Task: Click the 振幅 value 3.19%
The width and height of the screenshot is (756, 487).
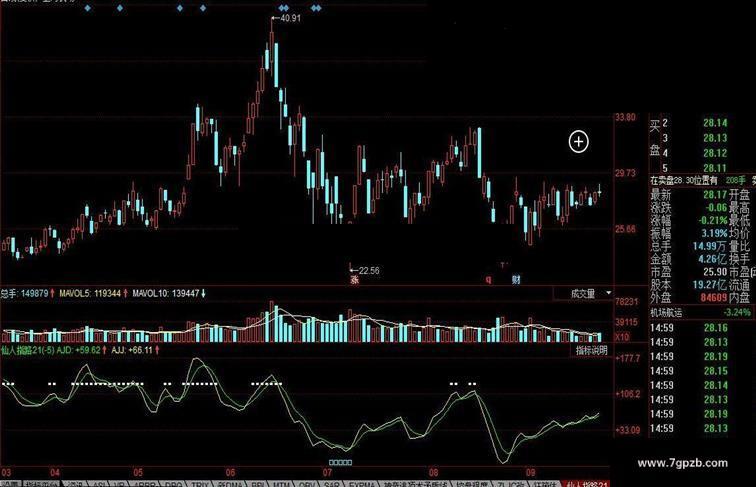Action: point(715,234)
